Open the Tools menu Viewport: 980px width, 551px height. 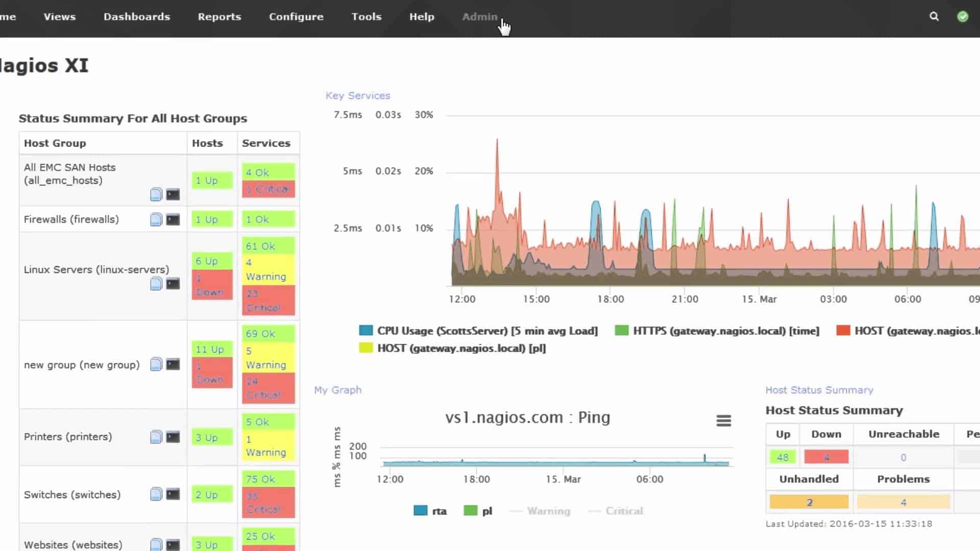366,16
